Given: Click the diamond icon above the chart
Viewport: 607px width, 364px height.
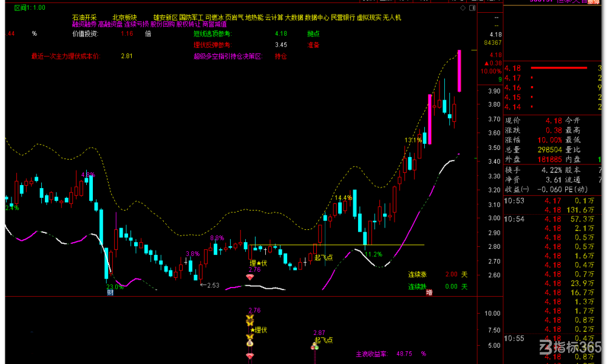Looking at the screenshot, I should pyautogui.click(x=463, y=8).
